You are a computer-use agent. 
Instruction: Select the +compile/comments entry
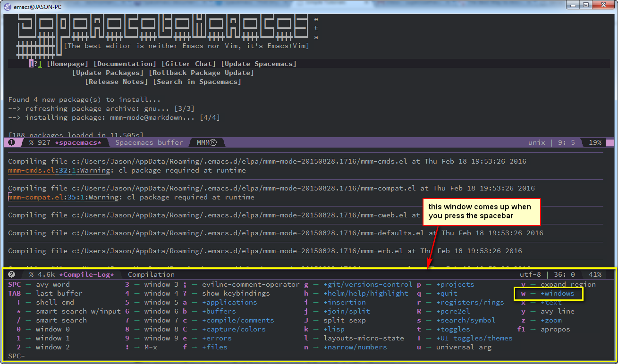point(238,320)
